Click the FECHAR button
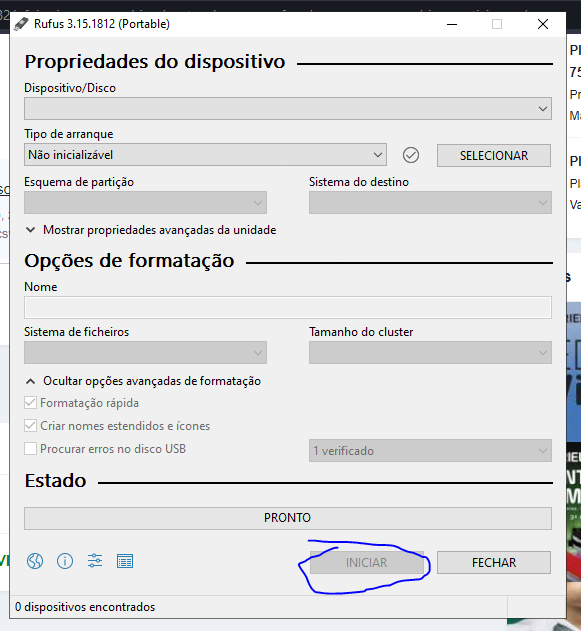581x631 pixels. (x=494, y=562)
